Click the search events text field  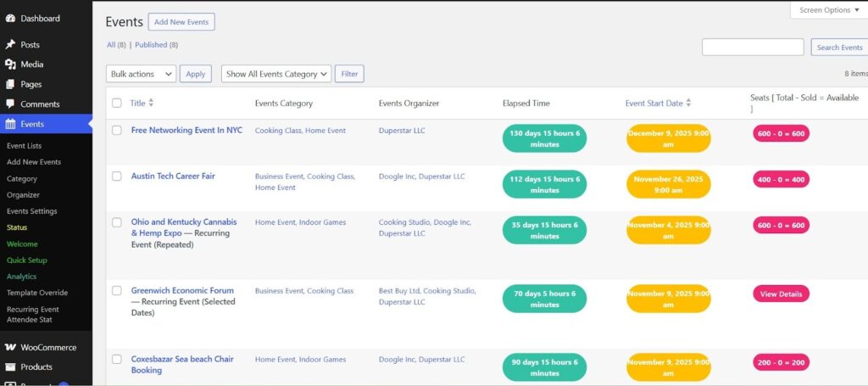(x=753, y=48)
